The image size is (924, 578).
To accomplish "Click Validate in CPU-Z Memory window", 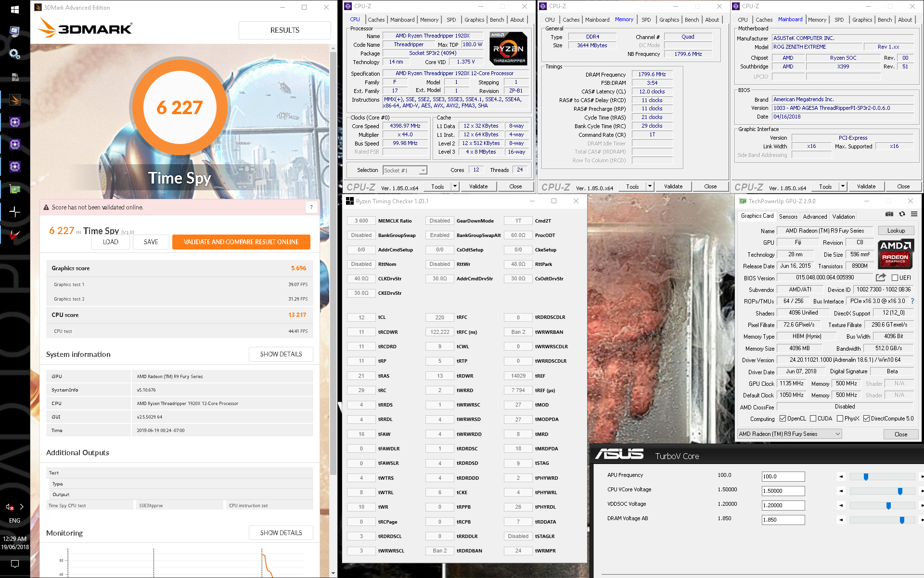I will [673, 186].
